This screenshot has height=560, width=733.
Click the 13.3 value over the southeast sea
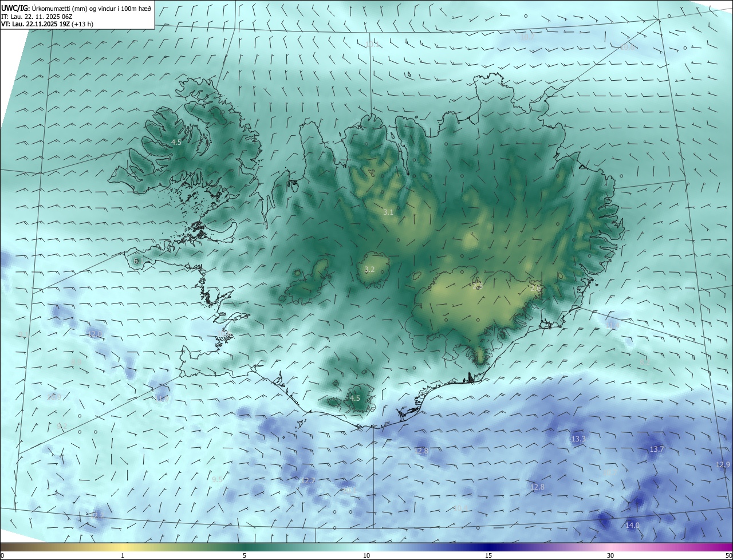click(x=578, y=439)
